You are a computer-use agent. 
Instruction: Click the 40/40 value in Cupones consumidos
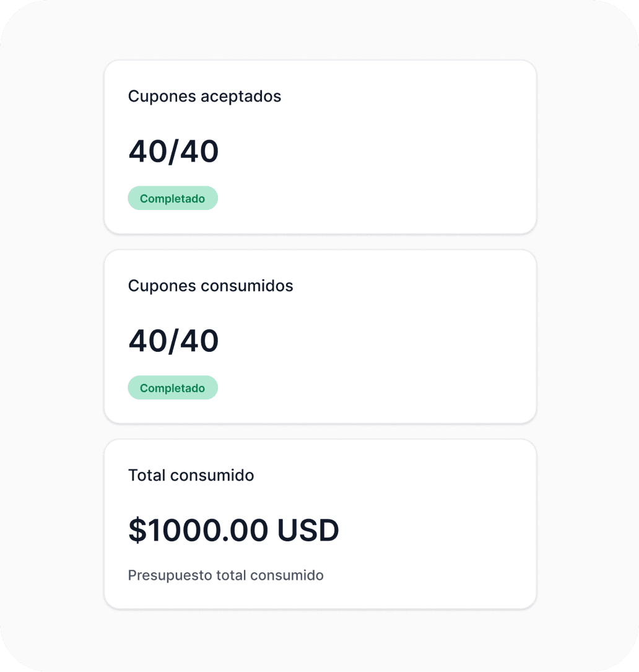173,340
